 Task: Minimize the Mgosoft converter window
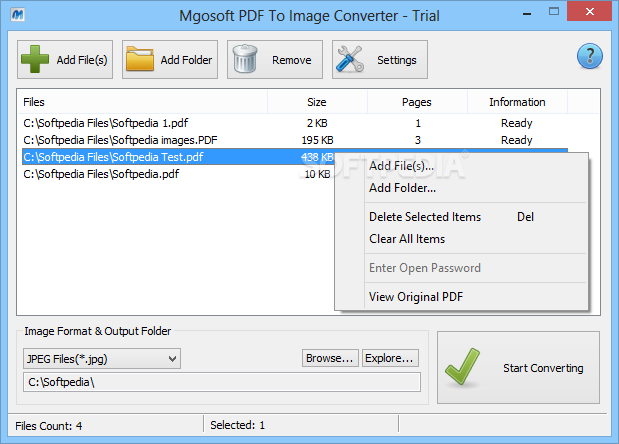point(526,14)
